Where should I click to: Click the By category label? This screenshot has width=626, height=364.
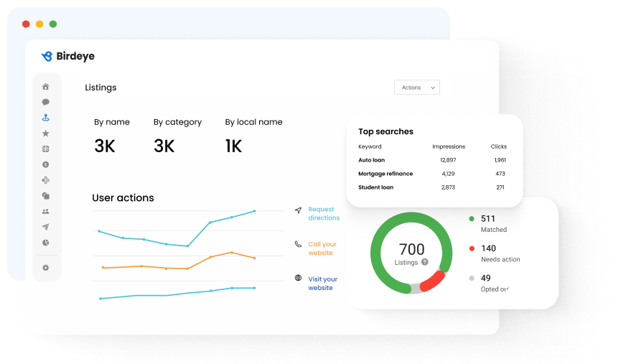(177, 122)
